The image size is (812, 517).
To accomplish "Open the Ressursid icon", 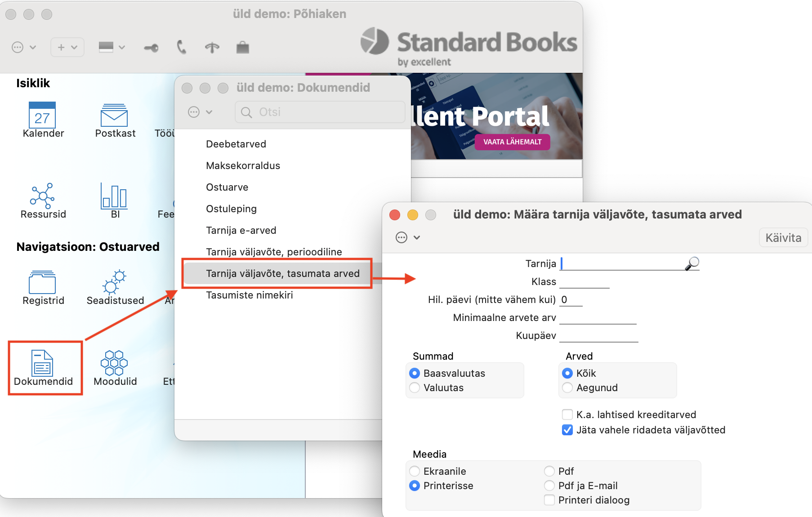I will (42, 196).
